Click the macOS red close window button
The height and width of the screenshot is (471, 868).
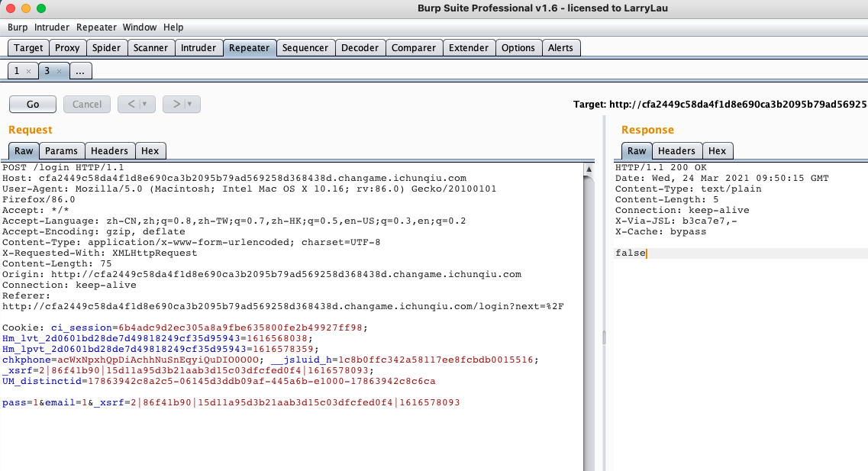point(10,8)
